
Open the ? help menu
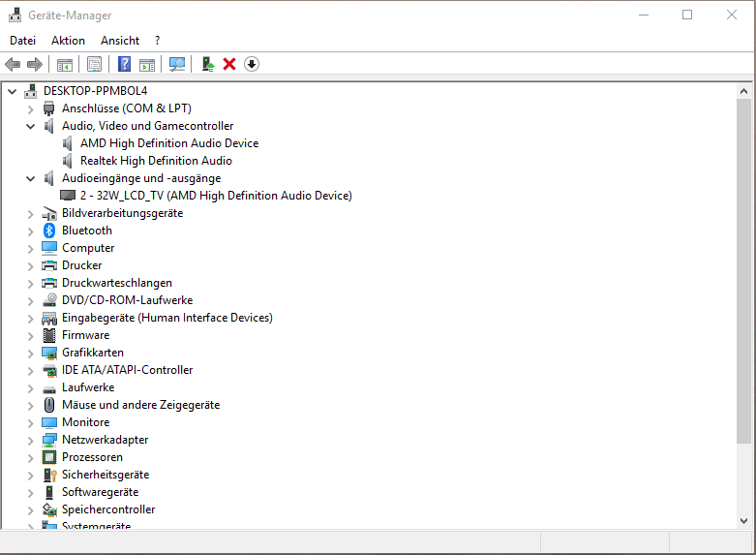click(157, 41)
